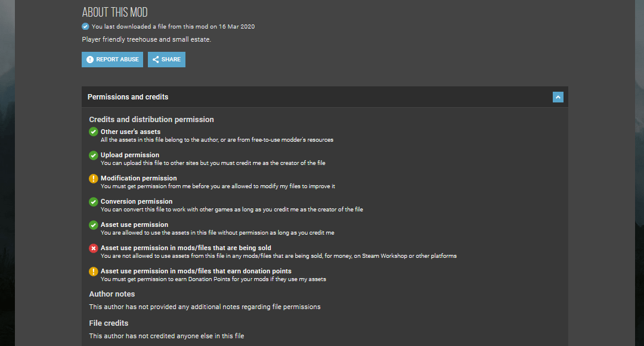Click the Upload permission title text
This screenshot has height=346, width=644.
[x=130, y=155]
